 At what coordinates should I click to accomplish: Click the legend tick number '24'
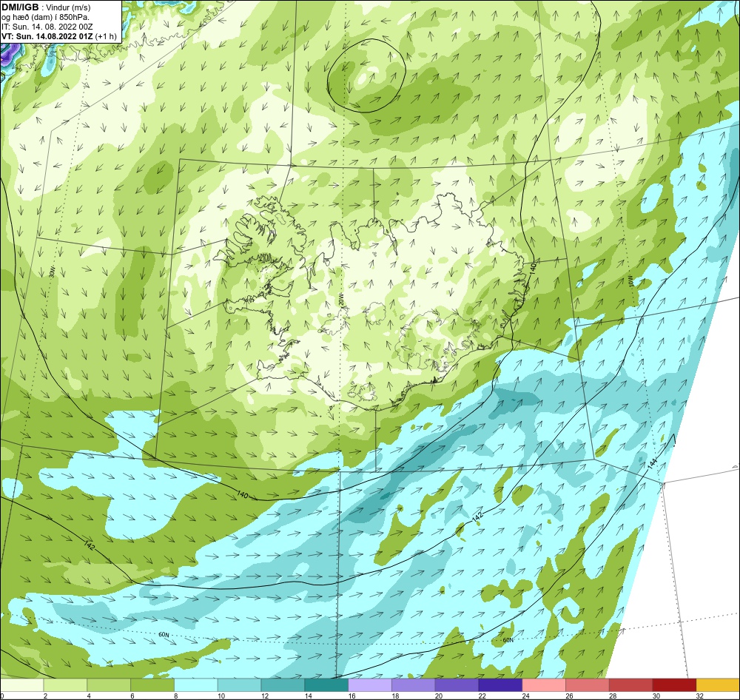point(525,696)
